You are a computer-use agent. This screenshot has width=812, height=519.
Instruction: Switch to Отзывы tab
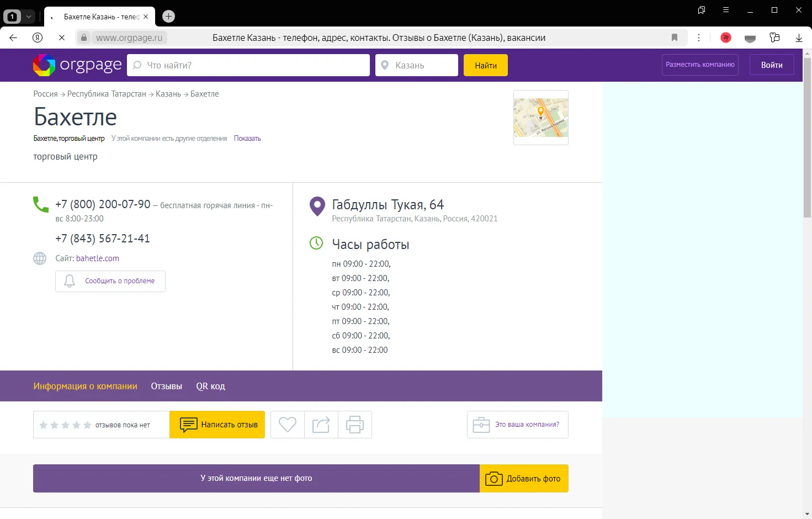167,386
